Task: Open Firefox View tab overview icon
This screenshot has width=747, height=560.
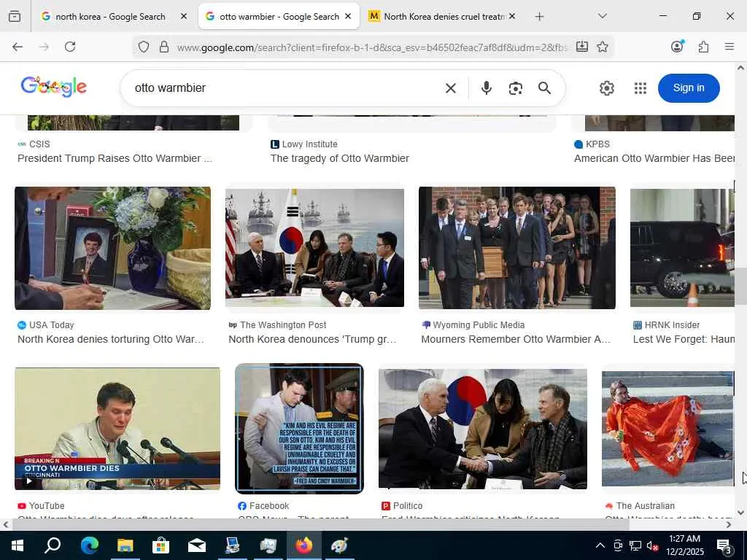Action: (15, 16)
